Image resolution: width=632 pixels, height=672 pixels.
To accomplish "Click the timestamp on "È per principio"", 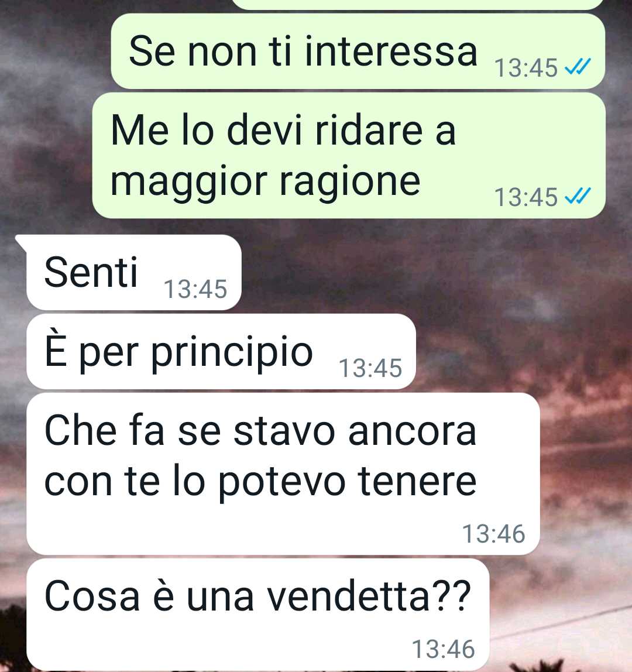I will pos(370,368).
